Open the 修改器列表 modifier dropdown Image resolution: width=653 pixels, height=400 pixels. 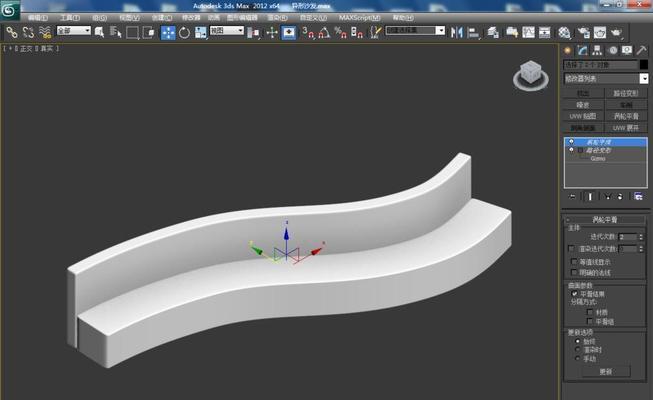pyautogui.click(x=603, y=78)
